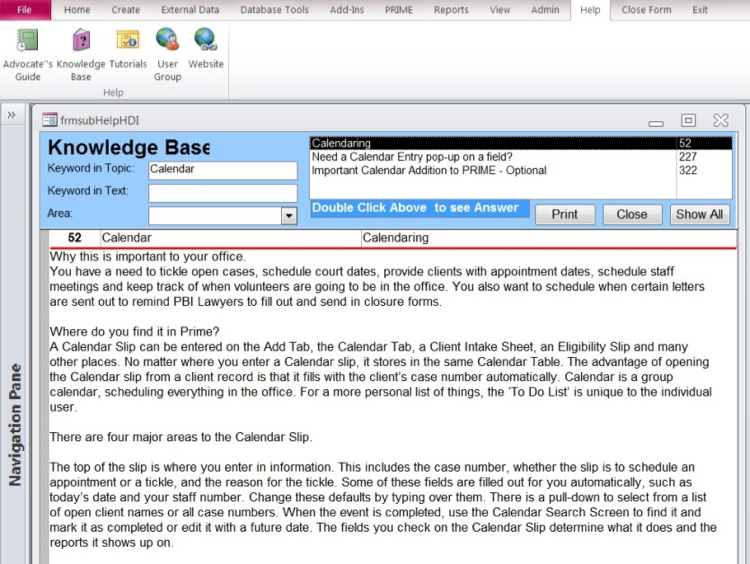
Task: Open the Website globe icon
Action: [x=206, y=41]
